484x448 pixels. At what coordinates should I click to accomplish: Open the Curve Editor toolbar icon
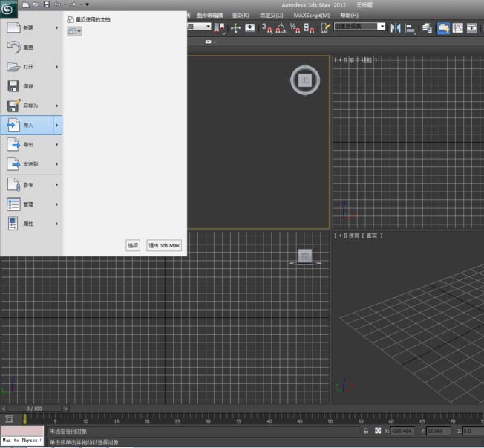click(x=459, y=28)
